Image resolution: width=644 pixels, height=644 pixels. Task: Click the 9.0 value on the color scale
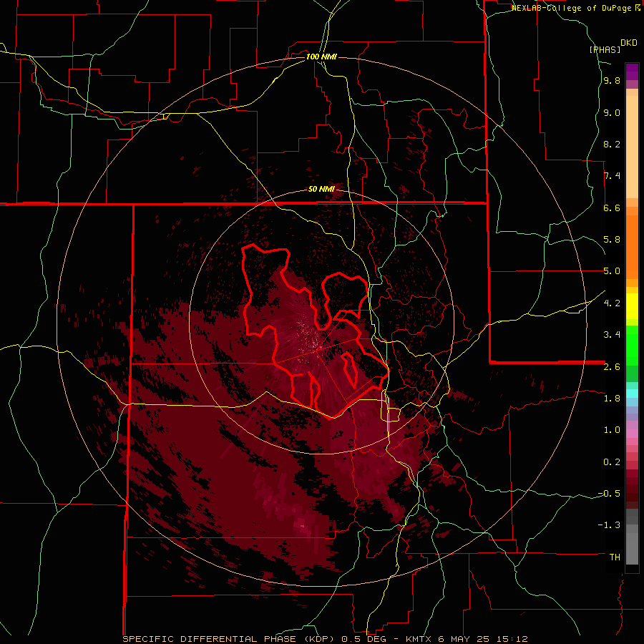612,112
